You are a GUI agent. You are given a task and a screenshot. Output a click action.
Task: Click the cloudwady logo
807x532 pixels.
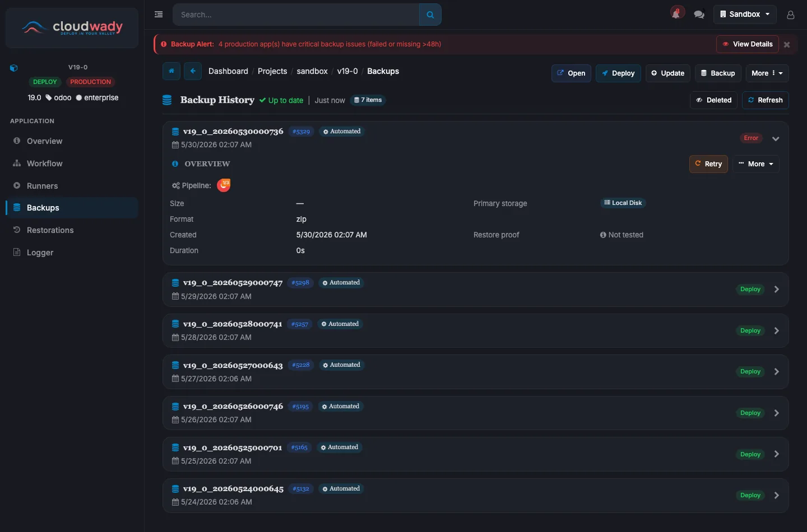72,27
